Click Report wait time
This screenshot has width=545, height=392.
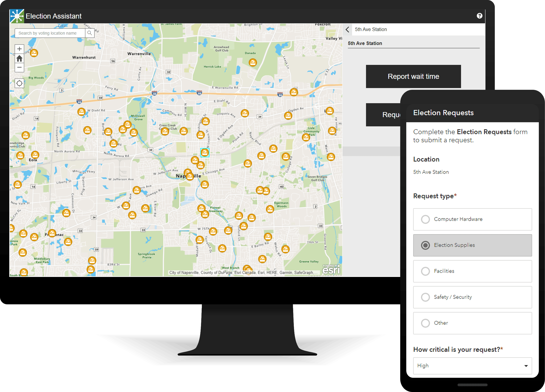click(x=413, y=76)
